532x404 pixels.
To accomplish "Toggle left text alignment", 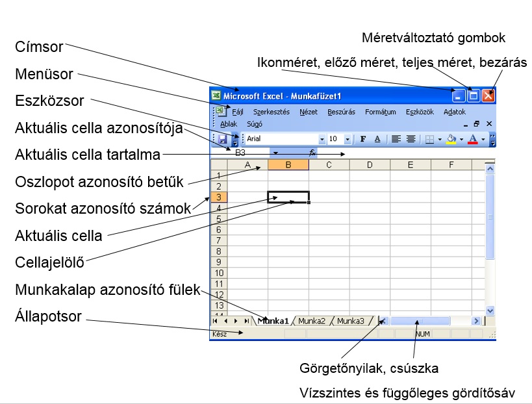I will pos(396,139).
